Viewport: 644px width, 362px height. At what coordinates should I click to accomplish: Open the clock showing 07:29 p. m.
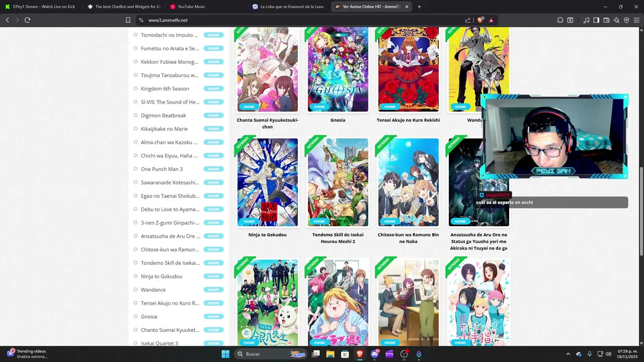[627, 354]
